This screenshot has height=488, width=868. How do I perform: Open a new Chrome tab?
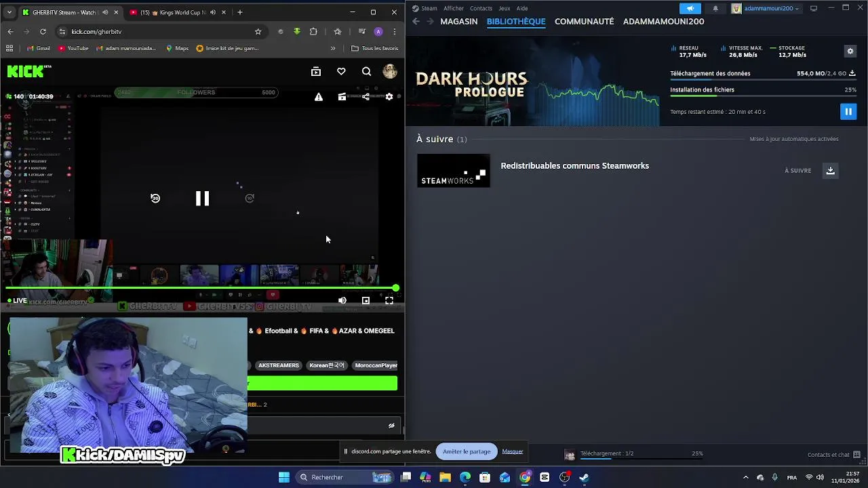239,12
